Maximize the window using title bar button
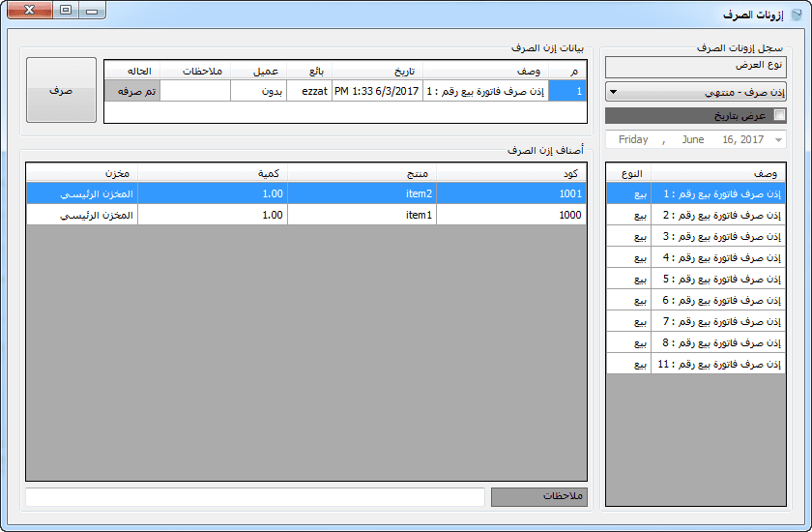 [65, 12]
